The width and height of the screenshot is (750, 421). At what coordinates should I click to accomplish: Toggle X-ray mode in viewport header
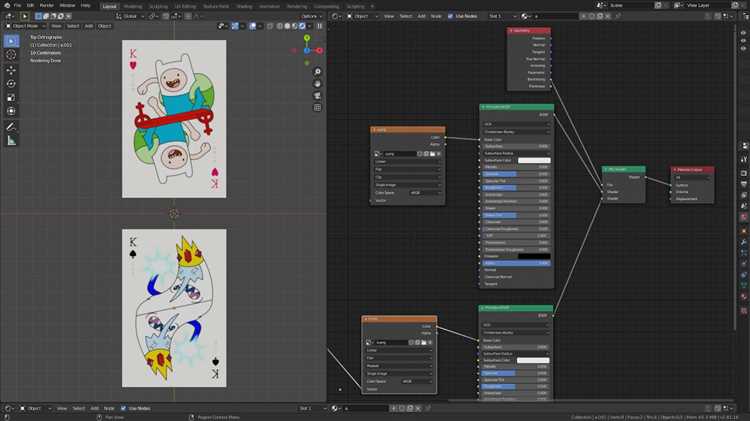(270, 26)
